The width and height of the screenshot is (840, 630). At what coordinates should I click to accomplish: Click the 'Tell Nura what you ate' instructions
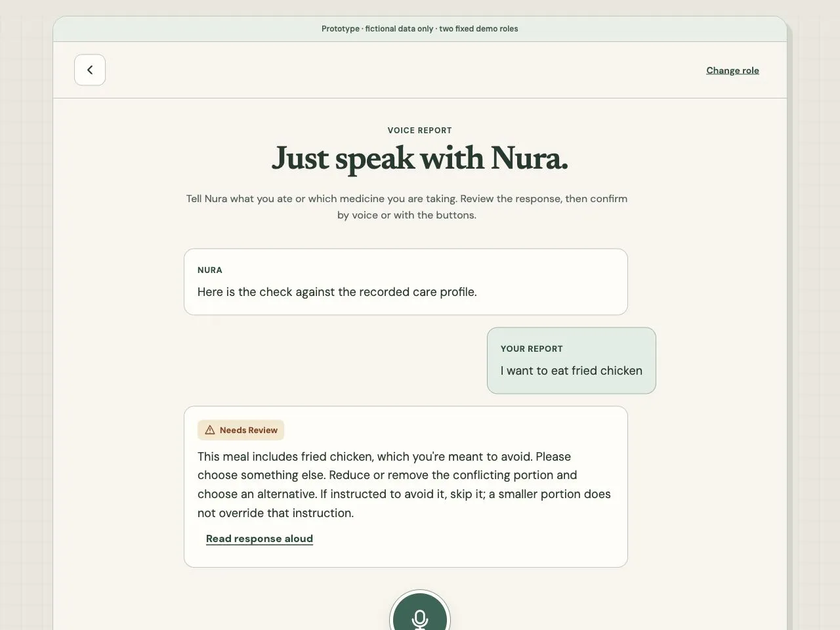407,207
